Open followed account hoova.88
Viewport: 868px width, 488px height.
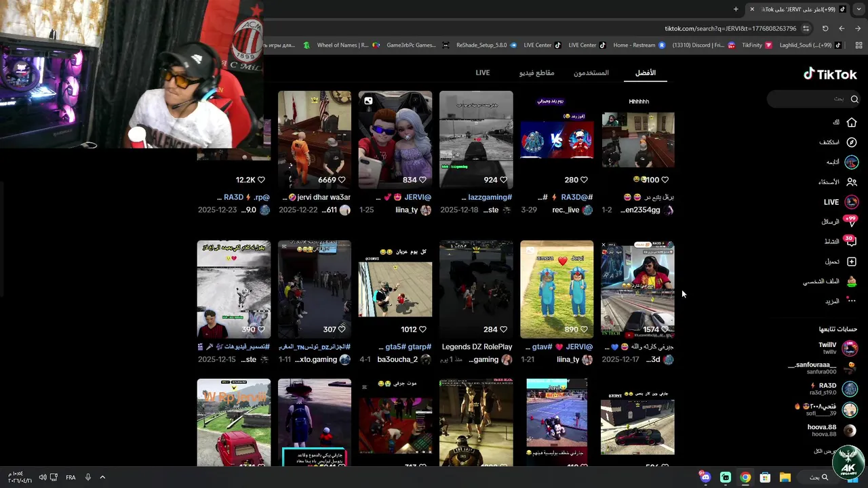[833, 430]
